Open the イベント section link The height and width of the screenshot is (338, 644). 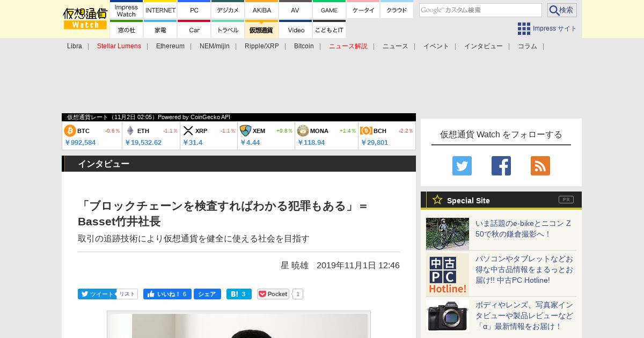tap(436, 46)
